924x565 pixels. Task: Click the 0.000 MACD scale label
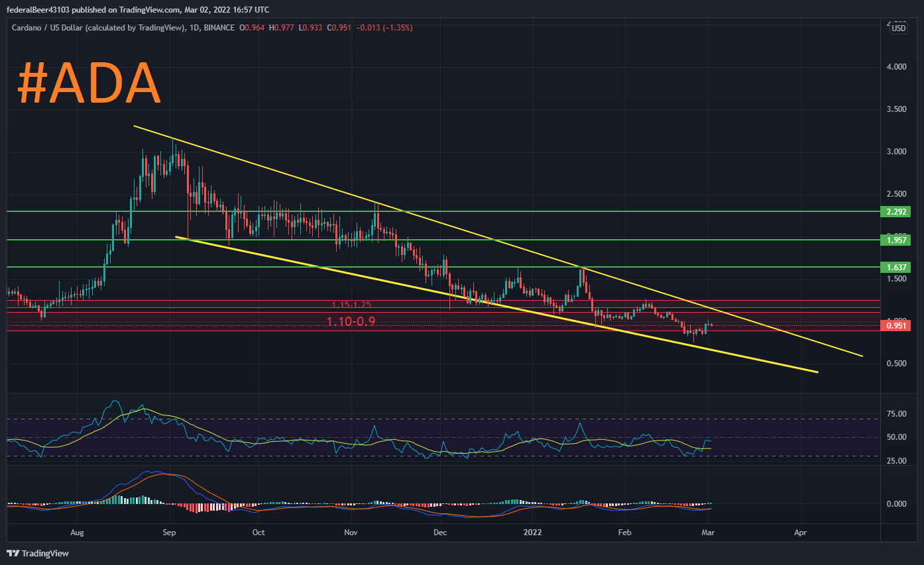pos(897,504)
